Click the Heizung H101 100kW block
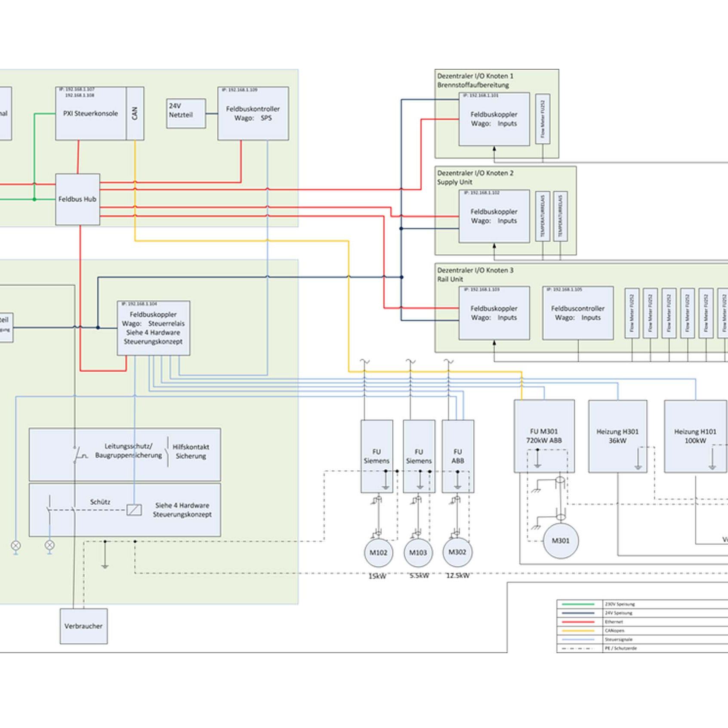This screenshot has width=728, height=728. (695, 436)
